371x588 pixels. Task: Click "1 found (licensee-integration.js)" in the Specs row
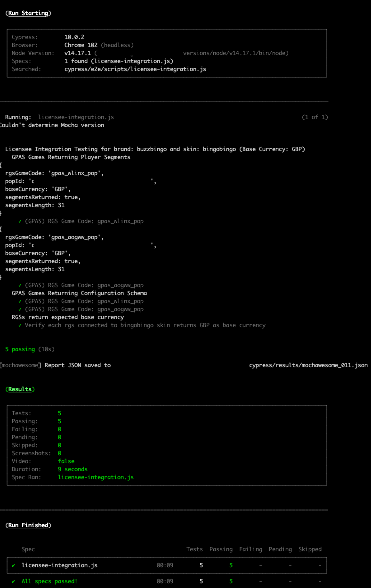point(119,61)
